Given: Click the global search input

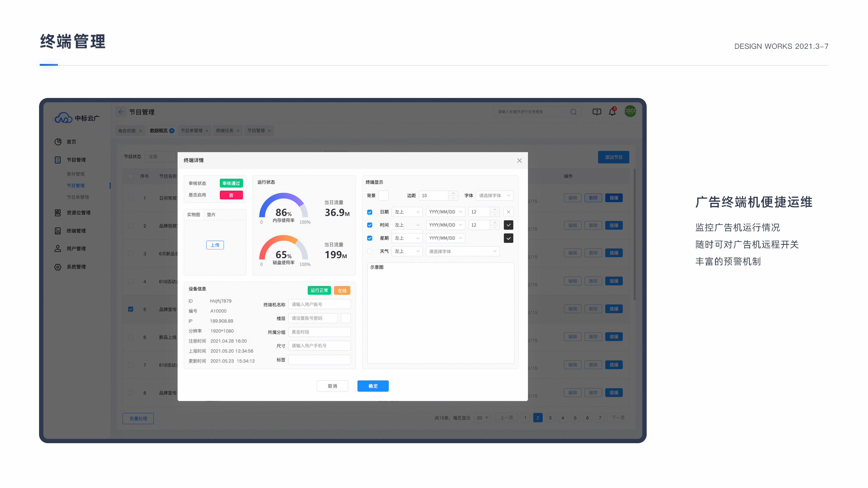Looking at the screenshot, I should (530, 112).
